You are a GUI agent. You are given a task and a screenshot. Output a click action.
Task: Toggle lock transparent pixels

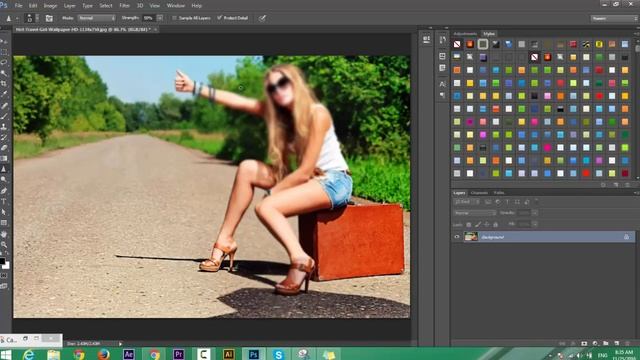pos(469,224)
